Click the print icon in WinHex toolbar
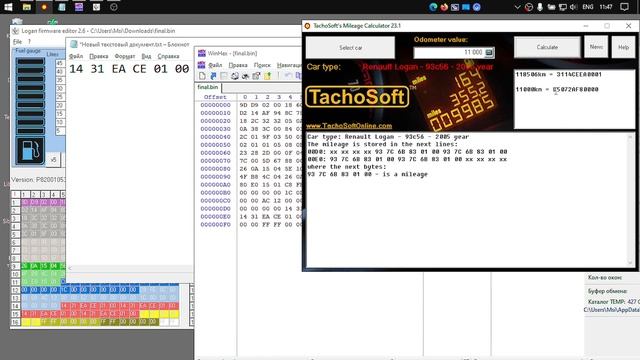640x360 pixels. [x=235, y=76]
